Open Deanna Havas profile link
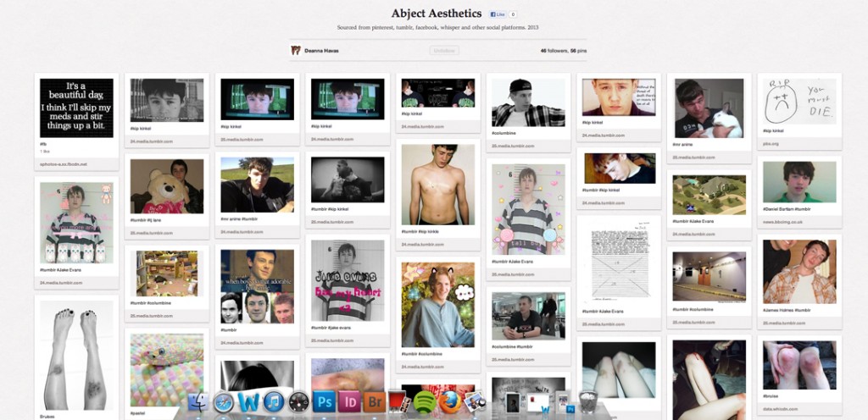The height and width of the screenshot is (420, 868). coord(321,50)
